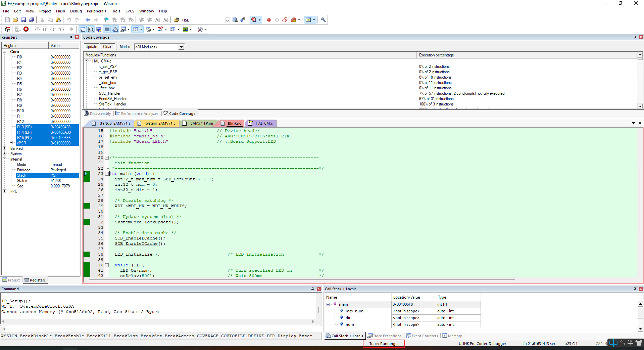
Task: Toggle the Command window icon in the toolbar
Action: click(83, 29)
